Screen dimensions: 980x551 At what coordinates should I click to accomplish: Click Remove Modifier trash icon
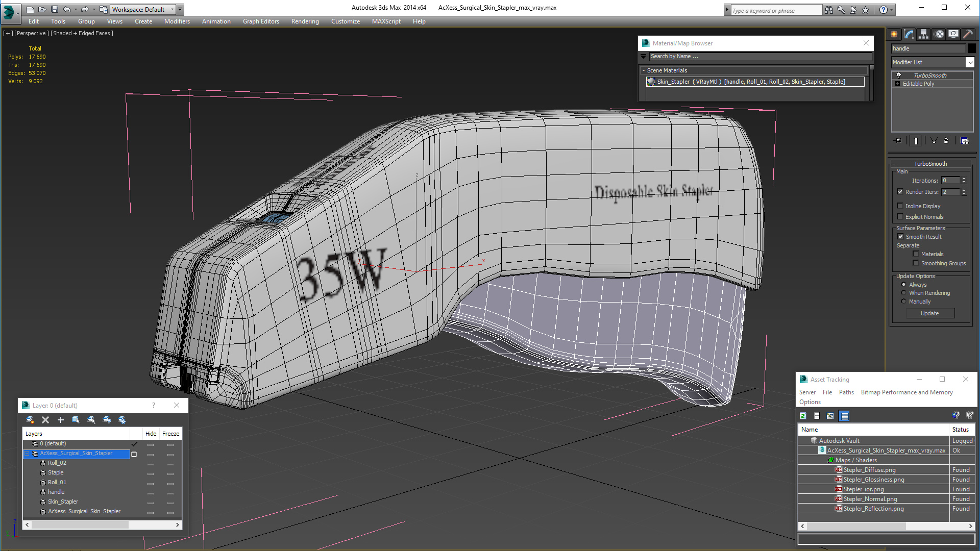[946, 141]
